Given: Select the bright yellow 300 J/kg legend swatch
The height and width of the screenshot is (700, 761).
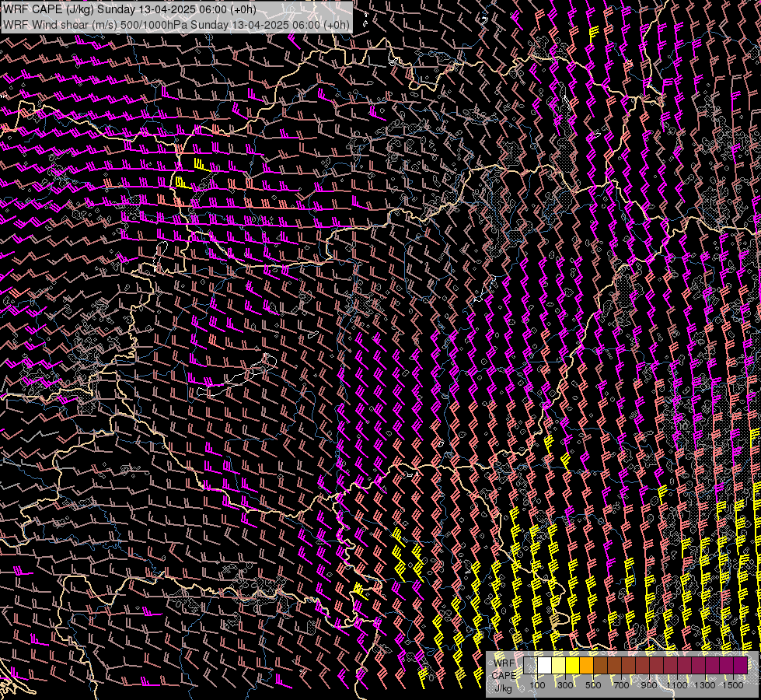Looking at the screenshot, I should [573, 666].
